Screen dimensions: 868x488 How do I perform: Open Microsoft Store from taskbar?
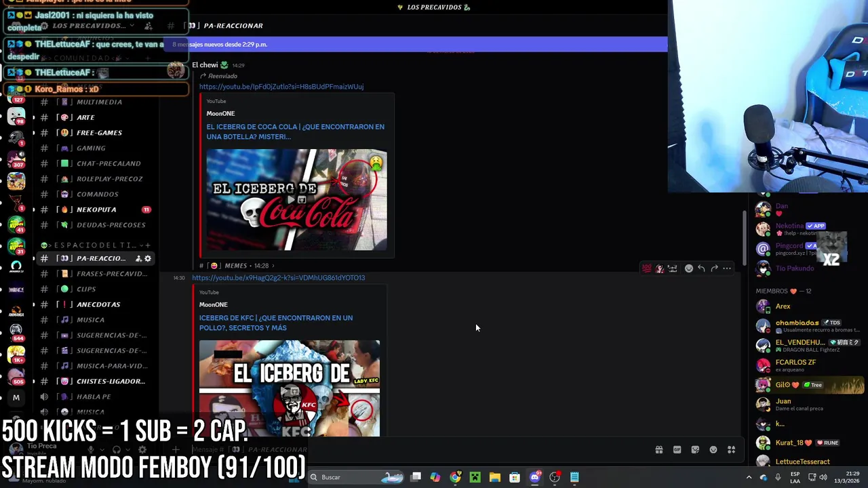click(515, 477)
